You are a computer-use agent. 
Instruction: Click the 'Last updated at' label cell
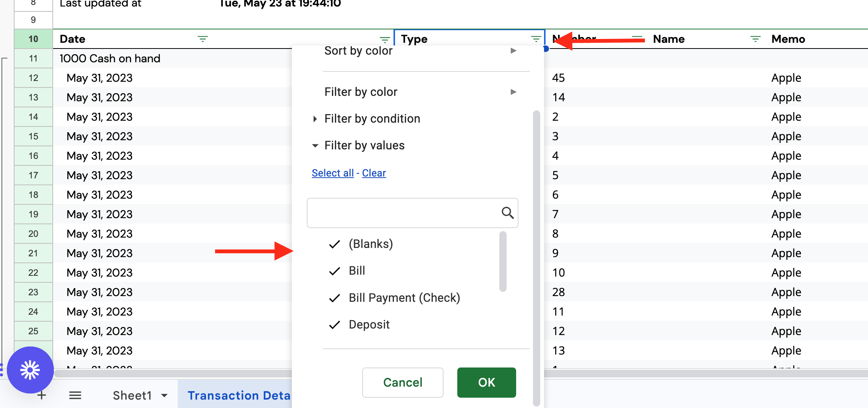(x=133, y=5)
